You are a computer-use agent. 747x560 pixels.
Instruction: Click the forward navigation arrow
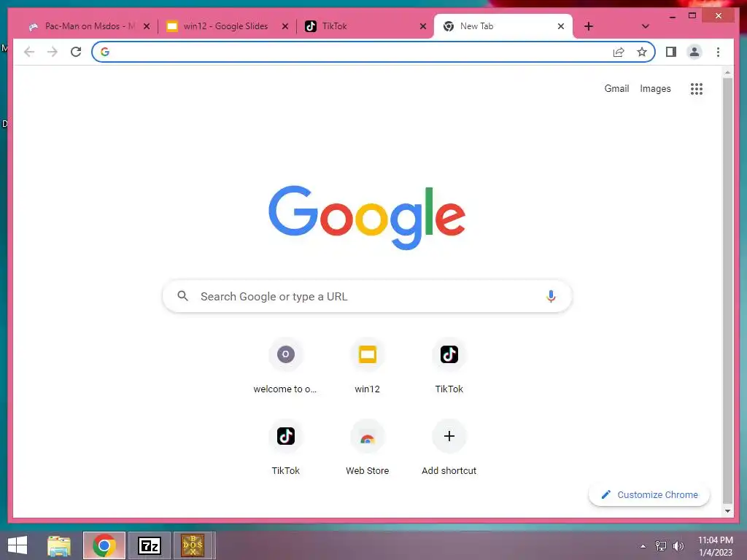(x=53, y=52)
